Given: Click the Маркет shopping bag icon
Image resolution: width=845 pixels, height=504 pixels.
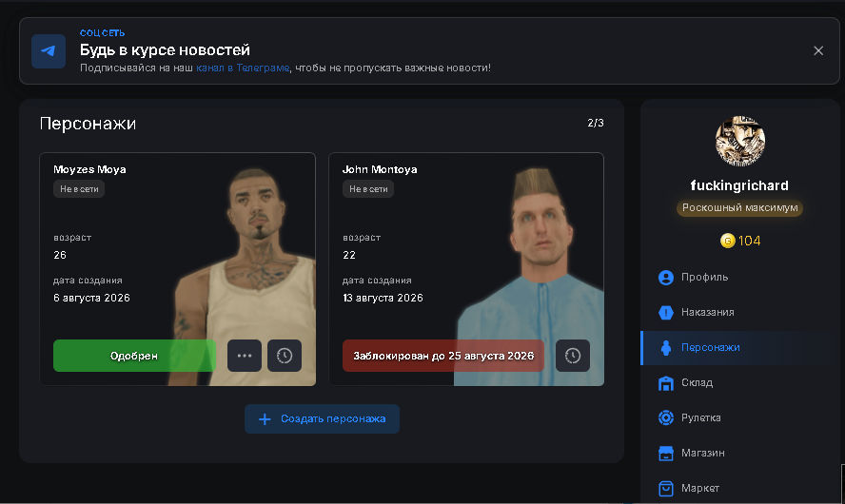Looking at the screenshot, I should point(666,489).
